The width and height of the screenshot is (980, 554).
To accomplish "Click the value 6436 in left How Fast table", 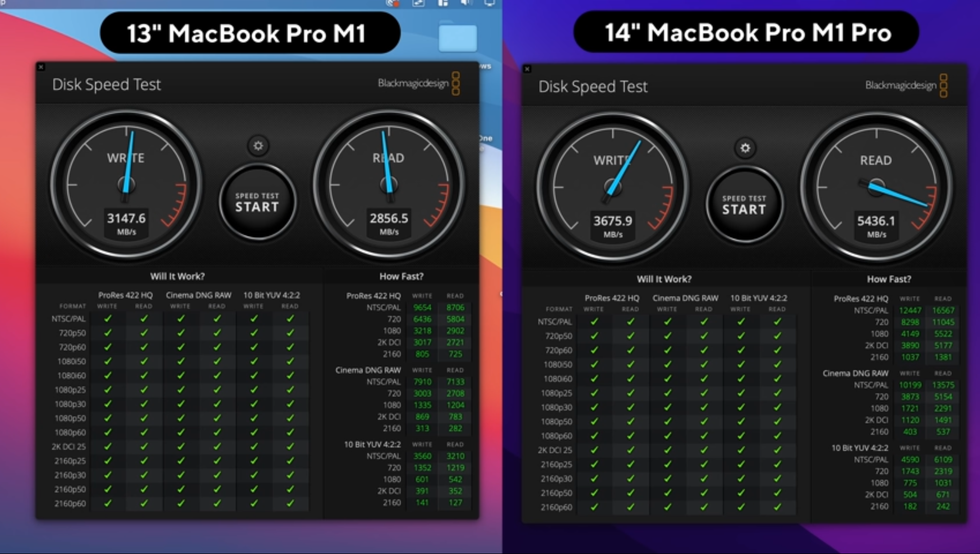I will [x=422, y=319].
